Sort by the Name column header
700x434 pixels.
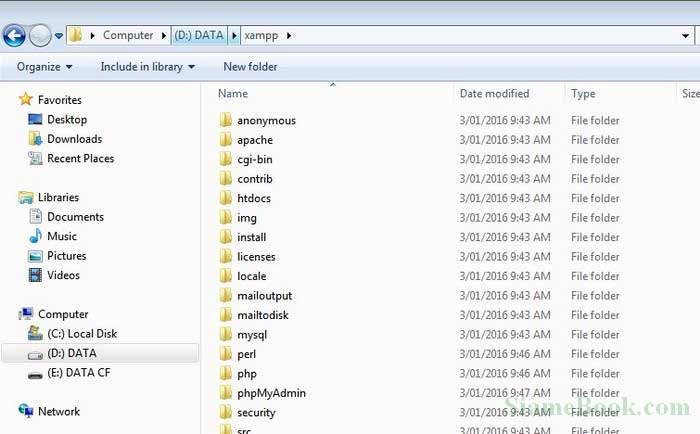(233, 94)
